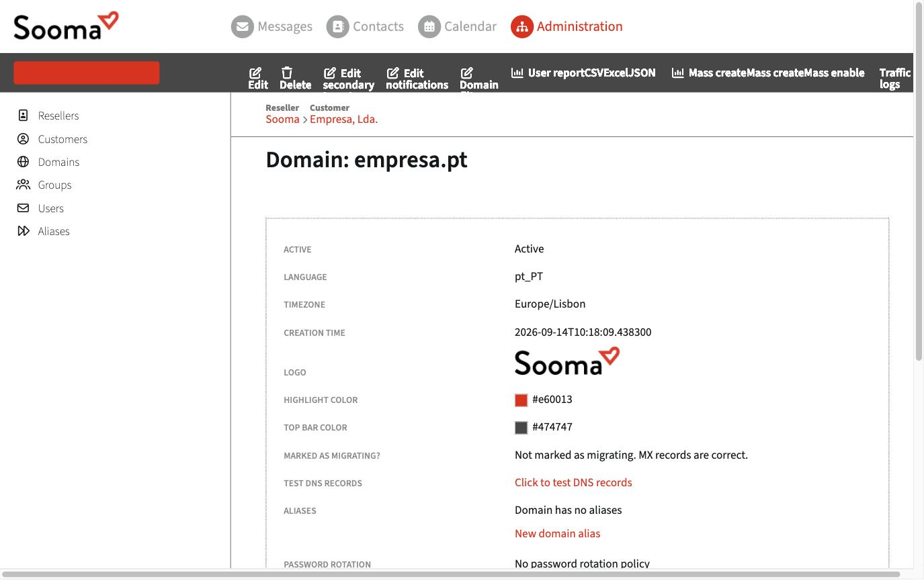Open the Contacts address book icon
The image size is (924, 583).
(338, 27)
